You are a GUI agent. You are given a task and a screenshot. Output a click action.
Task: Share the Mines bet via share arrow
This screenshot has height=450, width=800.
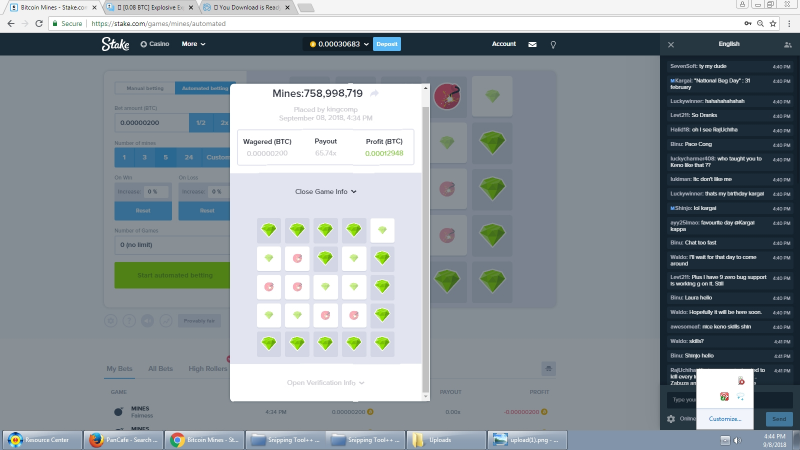(x=374, y=93)
